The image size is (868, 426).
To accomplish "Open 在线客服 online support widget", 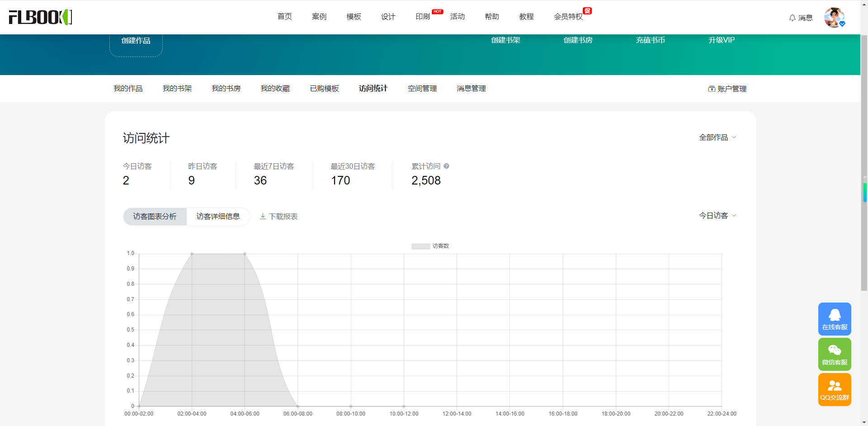I will (834, 319).
